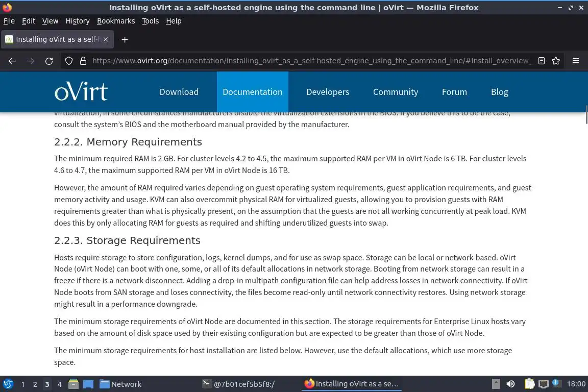This screenshot has width=588, height=392.
Task: Click the 18:00 clock
Action: tap(576, 384)
